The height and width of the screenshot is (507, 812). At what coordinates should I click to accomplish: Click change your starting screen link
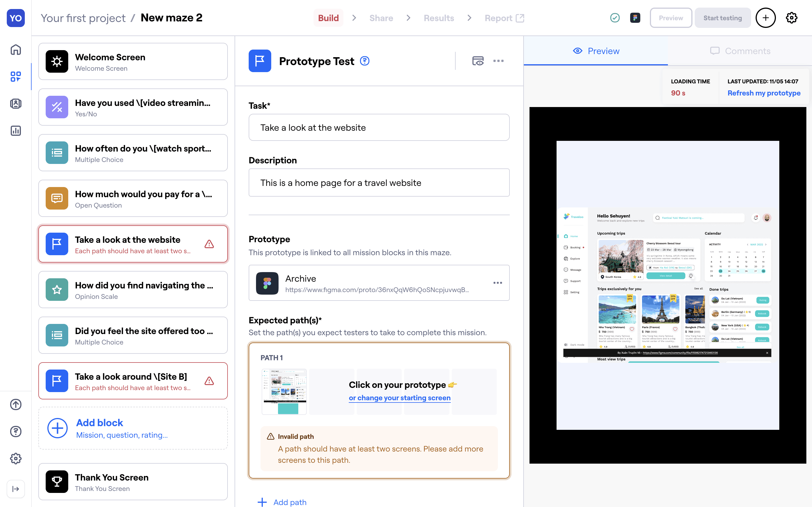tap(399, 398)
